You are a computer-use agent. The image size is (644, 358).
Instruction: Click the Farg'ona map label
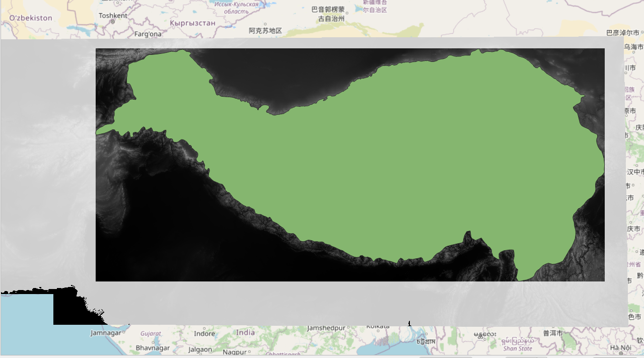pos(149,34)
